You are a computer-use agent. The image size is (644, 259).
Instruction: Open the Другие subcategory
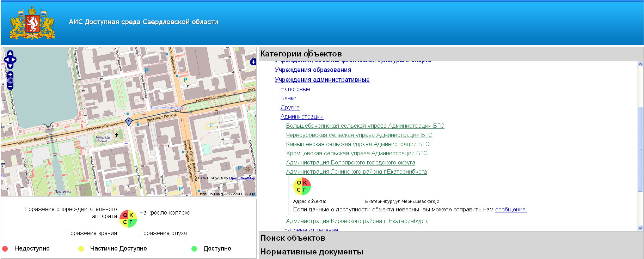tap(290, 108)
